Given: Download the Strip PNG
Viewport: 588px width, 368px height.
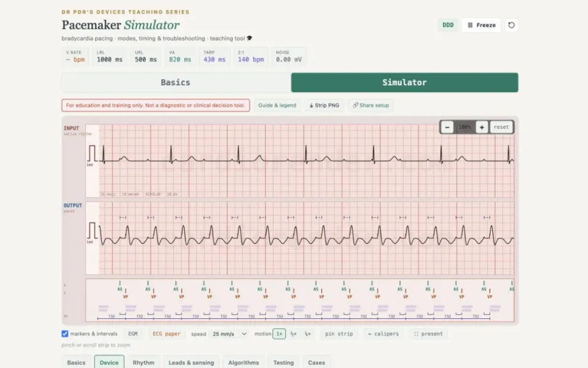Looking at the screenshot, I should pos(325,105).
